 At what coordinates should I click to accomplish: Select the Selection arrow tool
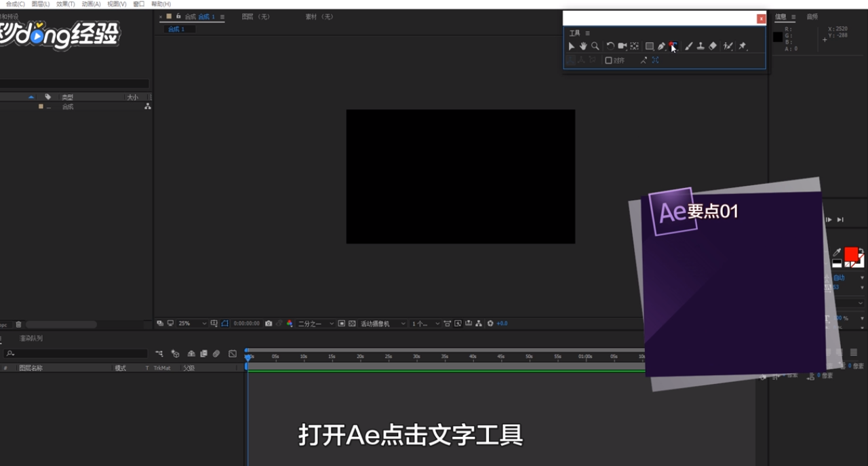[x=572, y=46]
